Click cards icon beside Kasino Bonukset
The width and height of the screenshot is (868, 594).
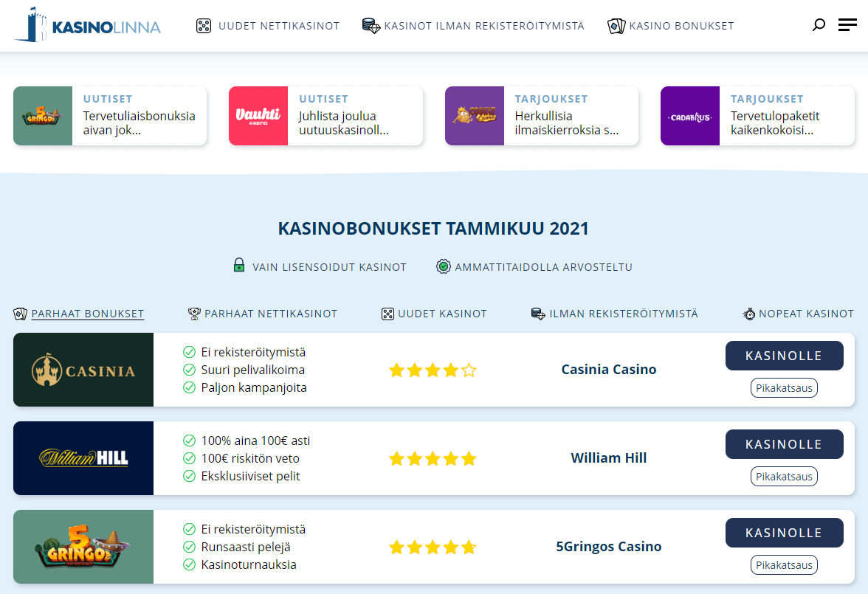(616, 26)
